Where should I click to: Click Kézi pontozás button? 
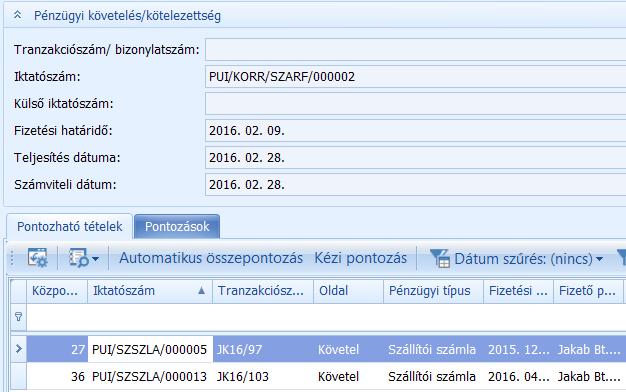pyautogui.click(x=361, y=258)
